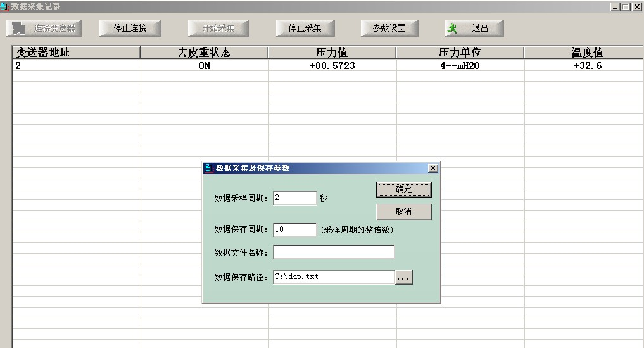Screen dimensions: 644x348
Task: Click the 数据保存周期 label
Action: tap(241, 230)
